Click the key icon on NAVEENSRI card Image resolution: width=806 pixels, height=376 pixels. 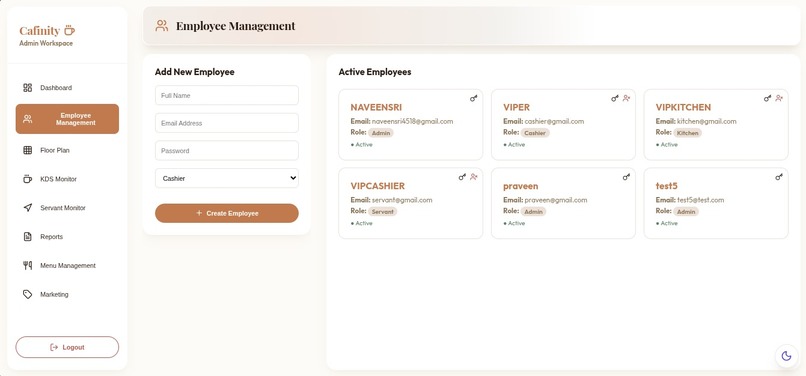coord(473,98)
